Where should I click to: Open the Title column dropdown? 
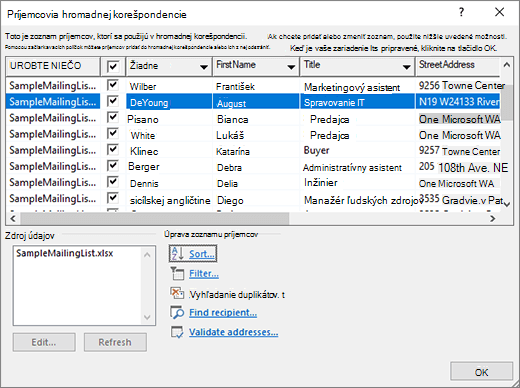click(x=406, y=67)
